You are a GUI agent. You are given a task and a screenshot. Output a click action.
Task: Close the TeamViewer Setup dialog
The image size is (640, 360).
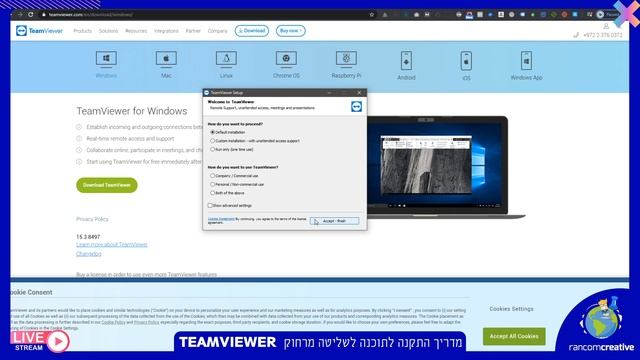point(359,93)
